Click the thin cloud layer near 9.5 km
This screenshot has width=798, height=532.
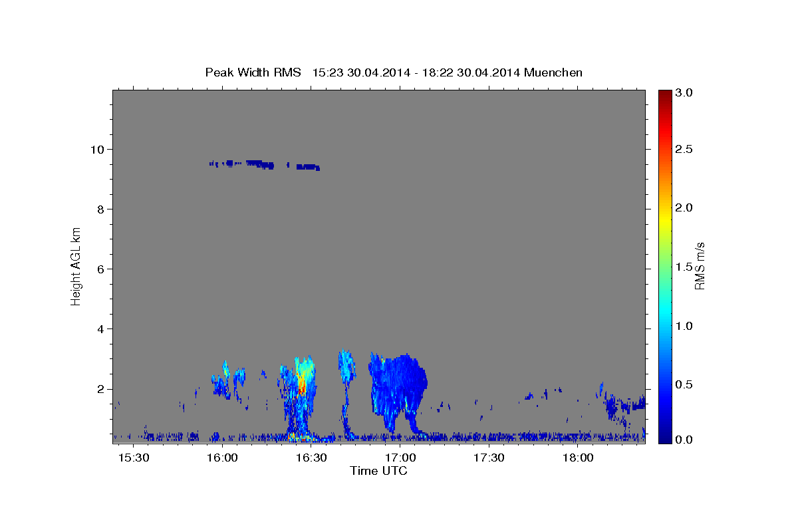pos(265,164)
